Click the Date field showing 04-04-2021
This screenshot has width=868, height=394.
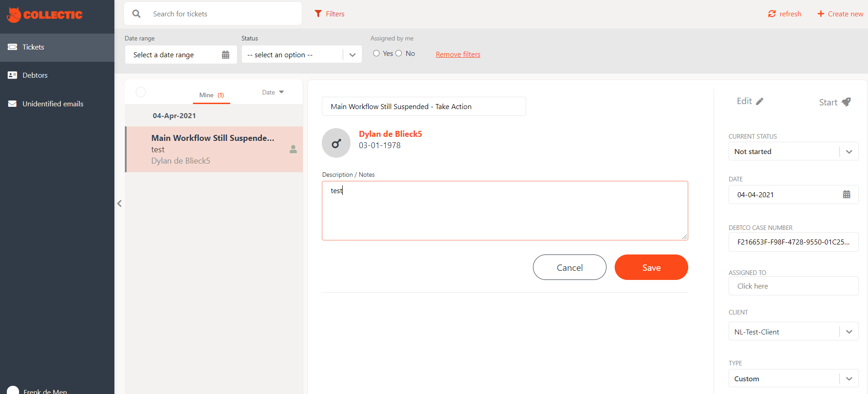click(x=794, y=195)
